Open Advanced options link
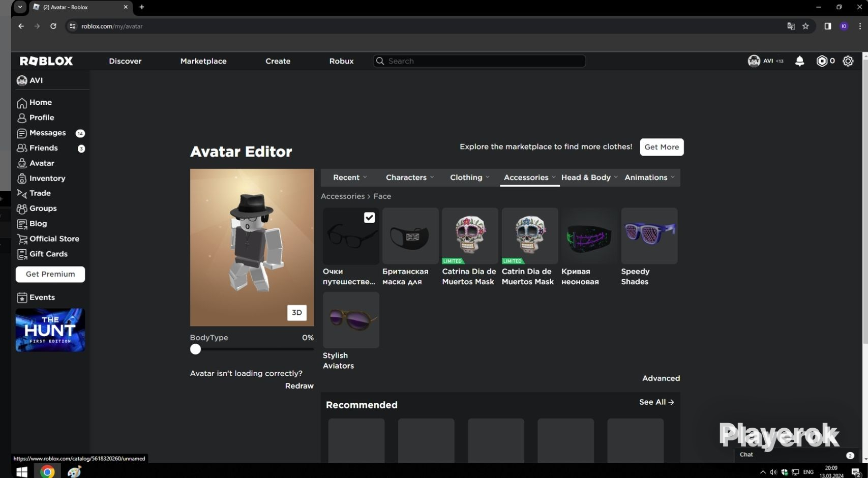 661,378
